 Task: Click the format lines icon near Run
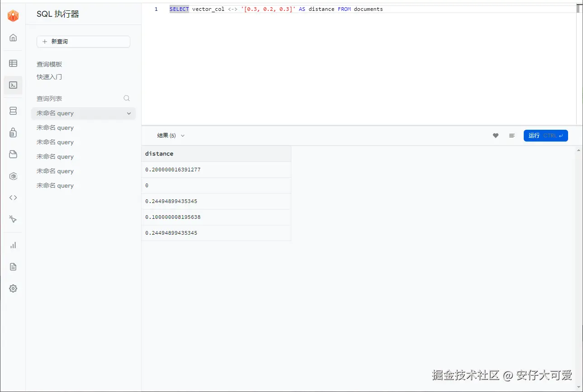click(512, 136)
